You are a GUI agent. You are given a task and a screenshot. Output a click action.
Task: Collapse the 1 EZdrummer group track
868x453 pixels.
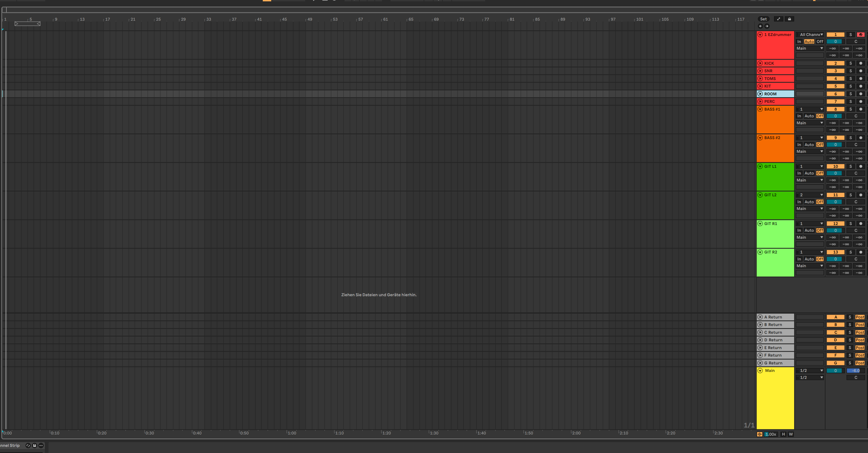click(760, 35)
